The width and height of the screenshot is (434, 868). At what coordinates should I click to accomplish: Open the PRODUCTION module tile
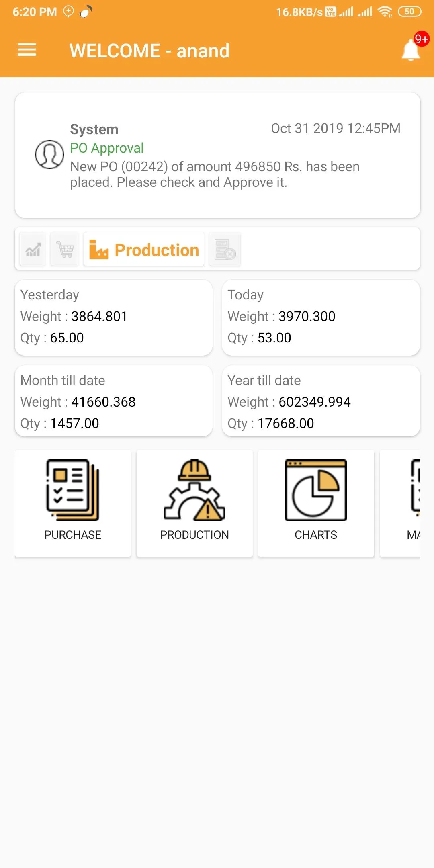coord(194,503)
